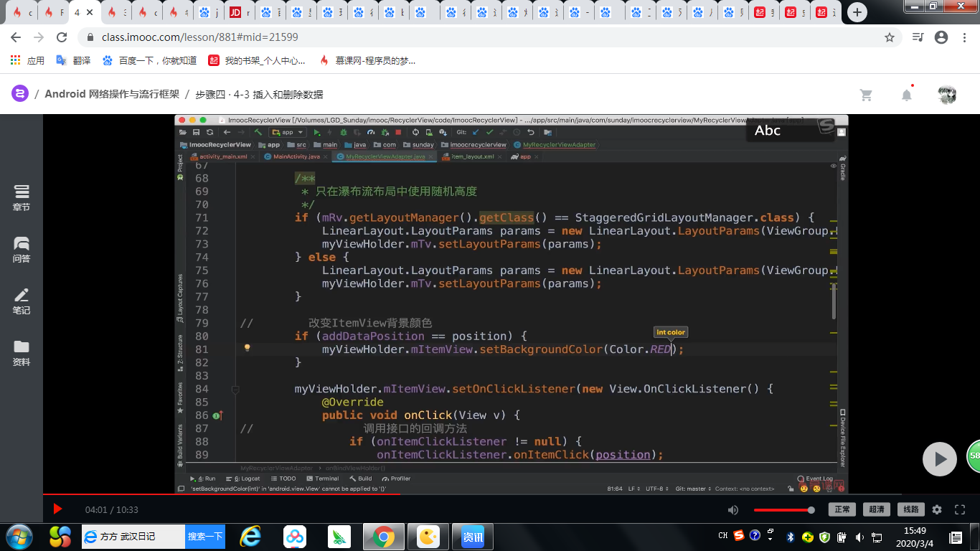Image resolution: width=980 pixels, height=551 pixels.
Task: Click taskbar search field 方方 武汉日记
Action: click(x=133, y=536)
